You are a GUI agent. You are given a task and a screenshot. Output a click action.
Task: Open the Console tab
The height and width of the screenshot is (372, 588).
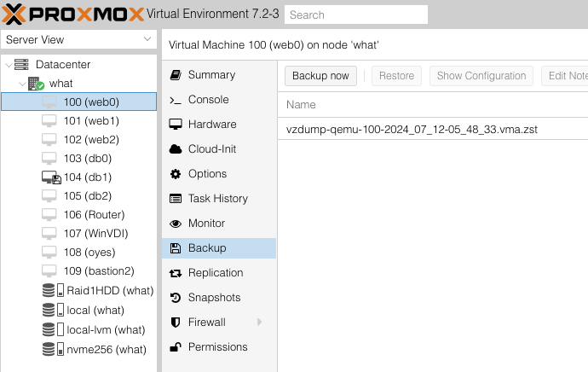(219, 100)
